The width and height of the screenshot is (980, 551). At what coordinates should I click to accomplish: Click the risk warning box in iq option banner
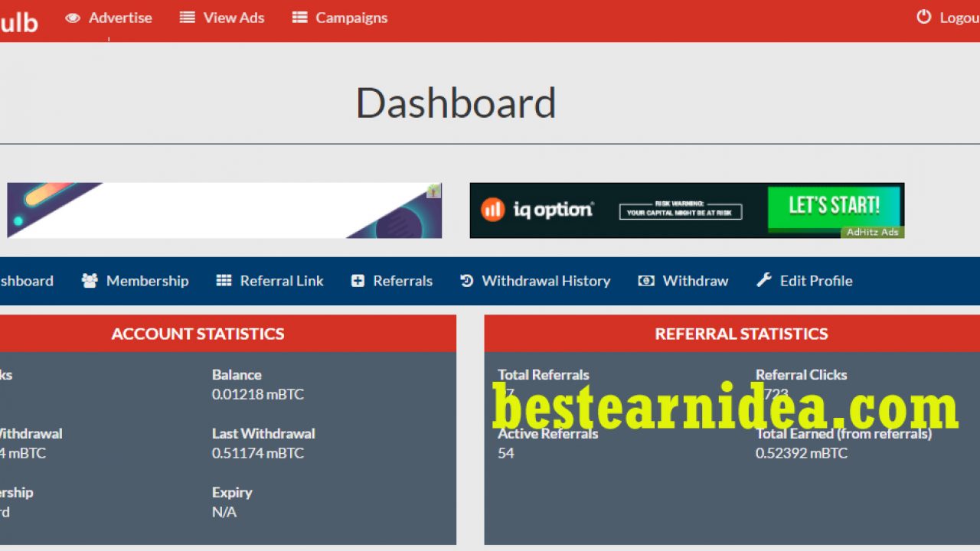680,210
